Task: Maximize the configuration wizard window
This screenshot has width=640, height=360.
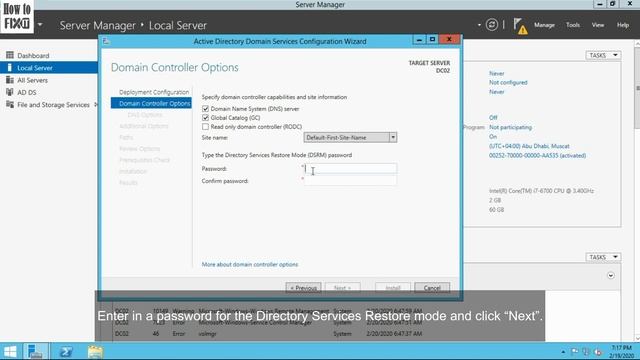Action: pyautogui.click(x=432, y=39)
